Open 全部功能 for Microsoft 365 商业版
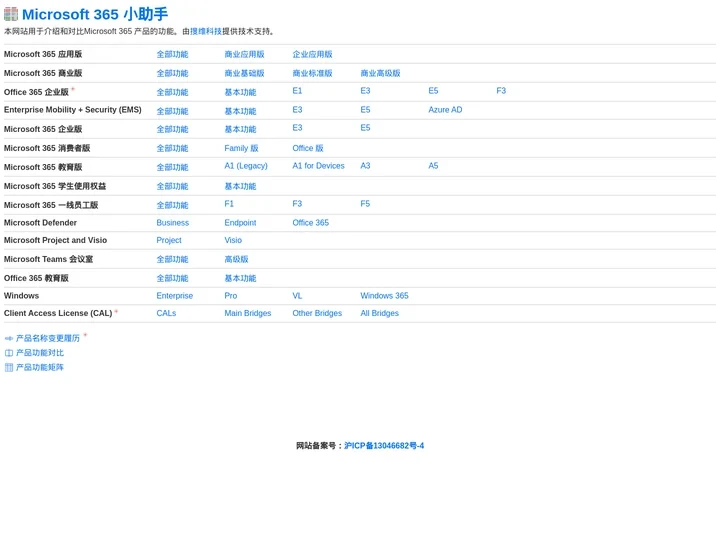720x540 pixels. click(x=172, y=73)
